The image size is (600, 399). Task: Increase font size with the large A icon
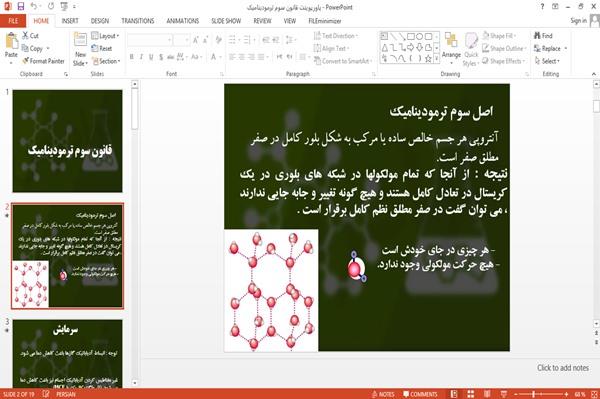(196, 39)
